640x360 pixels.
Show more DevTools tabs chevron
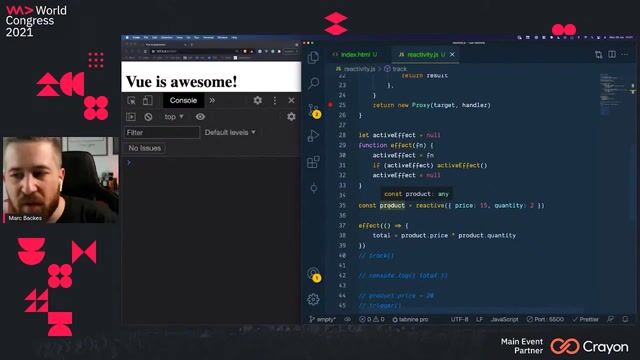pyautogui.click(x=212, y=100)
